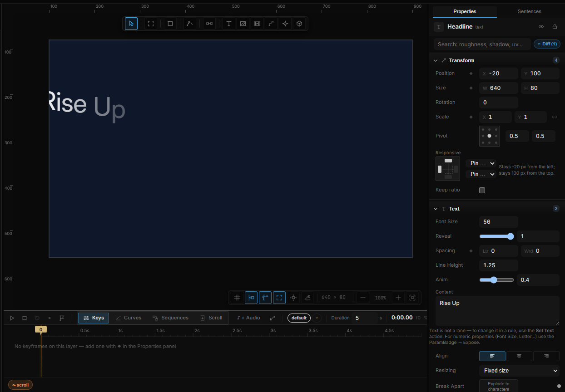Add keyframe for Position
The width and height of the screenshot is (565, 392).
(471, 73)
